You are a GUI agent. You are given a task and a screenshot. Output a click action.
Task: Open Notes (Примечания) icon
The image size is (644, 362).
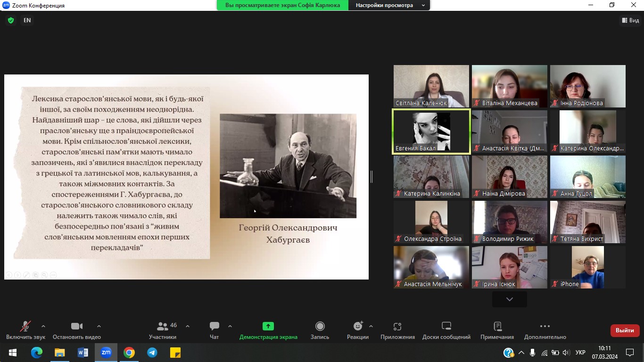click(x=497, y=329)
